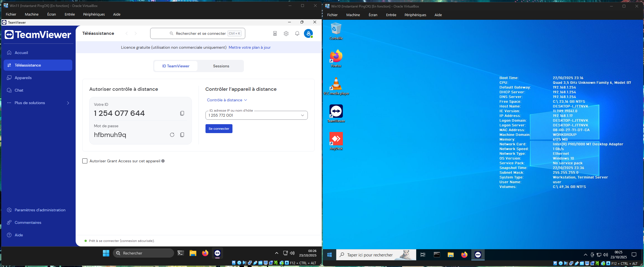Enable Autoriser Grant Access checkbox

85,161
